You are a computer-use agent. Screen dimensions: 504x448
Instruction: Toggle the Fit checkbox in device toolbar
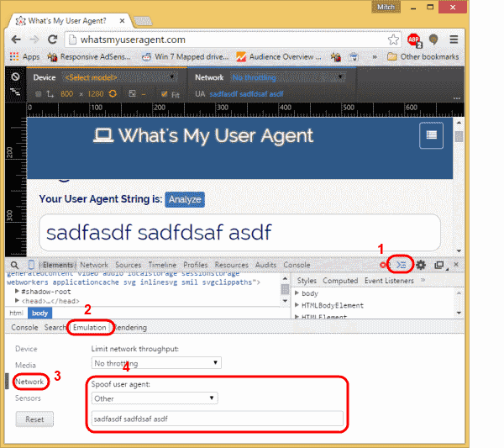coord(165,93)
